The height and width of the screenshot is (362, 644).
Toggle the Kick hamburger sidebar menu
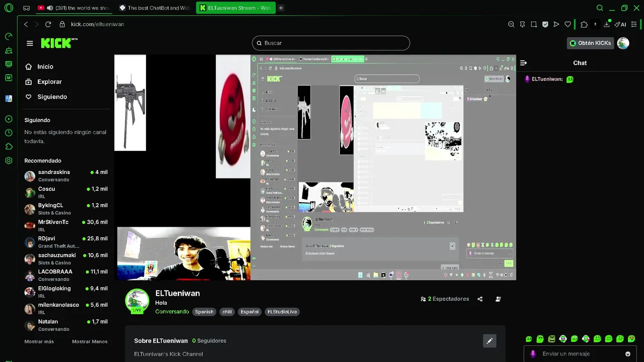coord(30,43)
